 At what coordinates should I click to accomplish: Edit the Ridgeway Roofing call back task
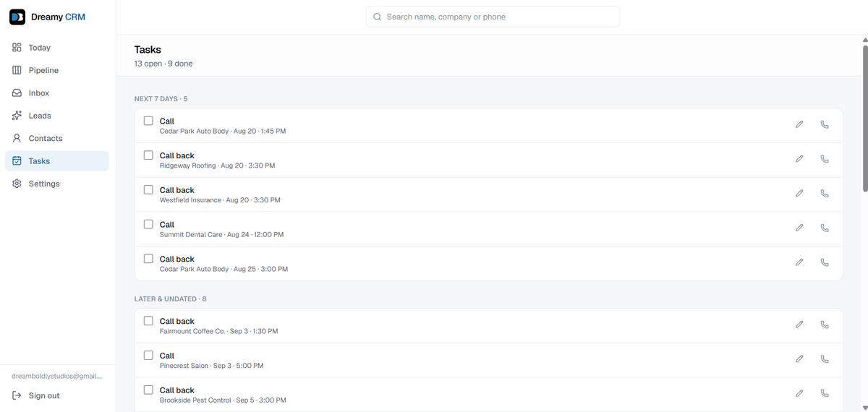[799, 159]
